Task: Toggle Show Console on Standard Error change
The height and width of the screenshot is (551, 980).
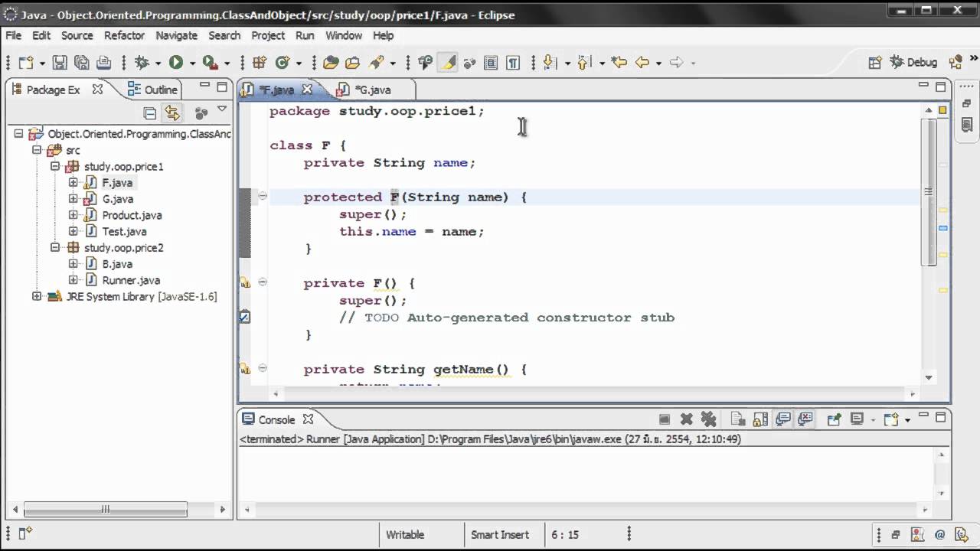Action: [805, 419]
